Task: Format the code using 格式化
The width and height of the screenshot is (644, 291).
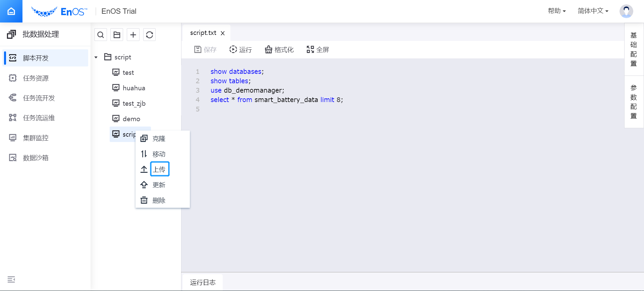Action: click(x=279, y=50)
